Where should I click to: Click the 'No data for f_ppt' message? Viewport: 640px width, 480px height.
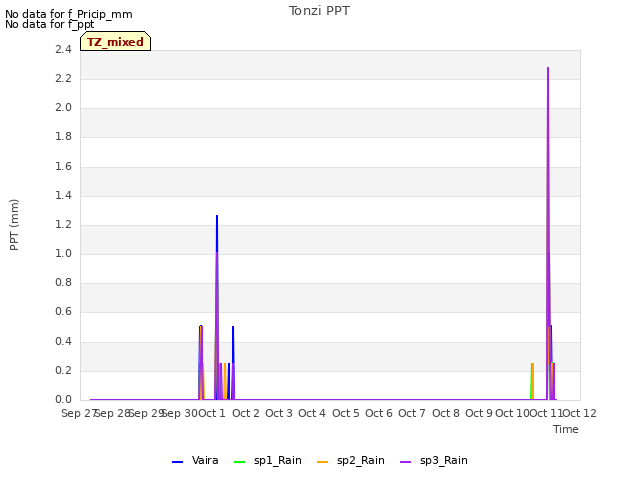coord(49,24)
